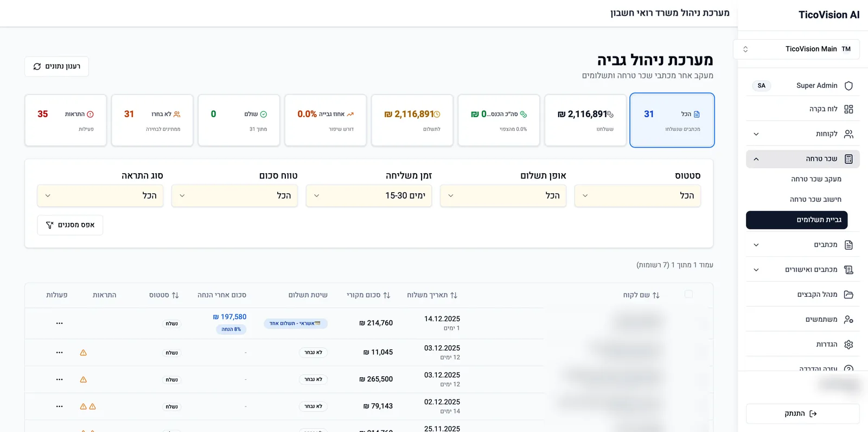
Task: Select the הכל summary card showing 31
Action: click(x=672, y=120)
